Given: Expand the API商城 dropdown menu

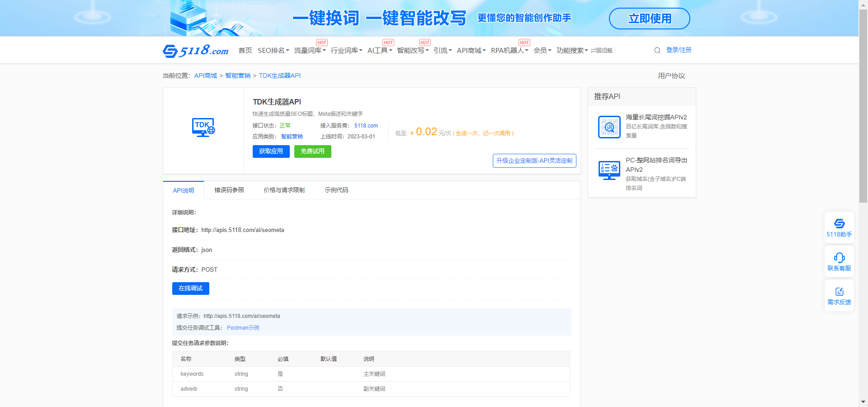Looking at the screenshot, I should tap(471, 51).
